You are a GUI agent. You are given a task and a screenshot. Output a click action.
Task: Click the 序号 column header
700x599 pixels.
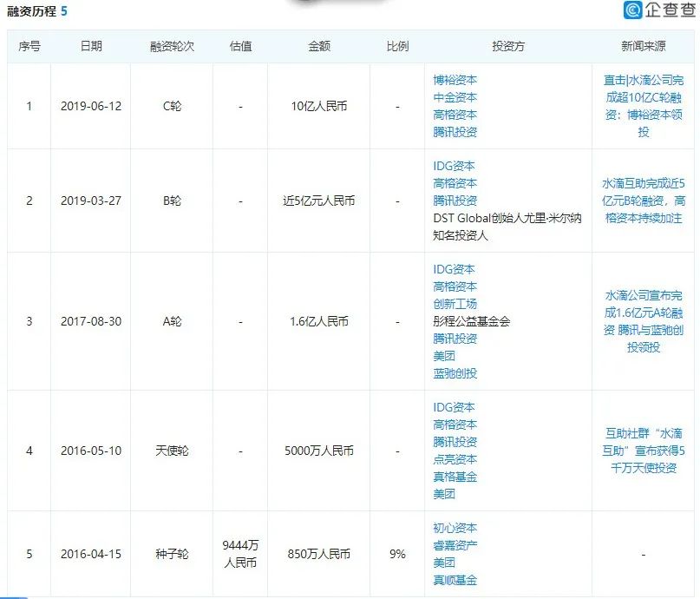(x=29, y=46)
